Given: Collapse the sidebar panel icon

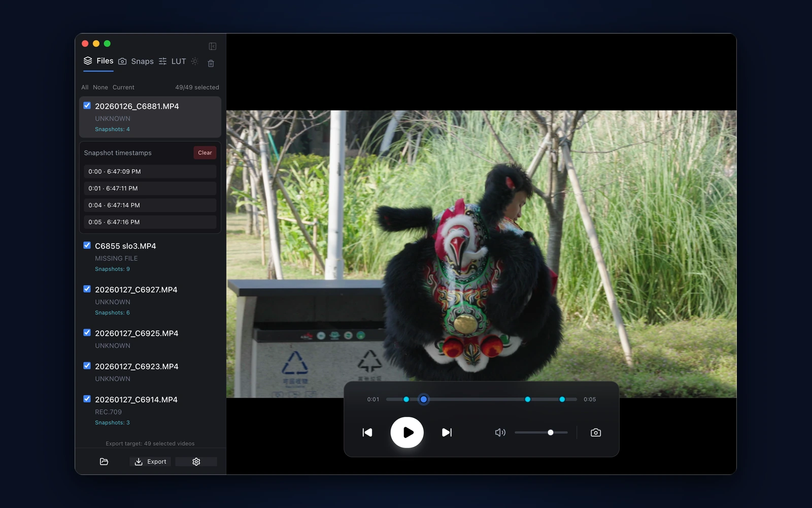Looking at the screenshot, I should coord(213,46).
